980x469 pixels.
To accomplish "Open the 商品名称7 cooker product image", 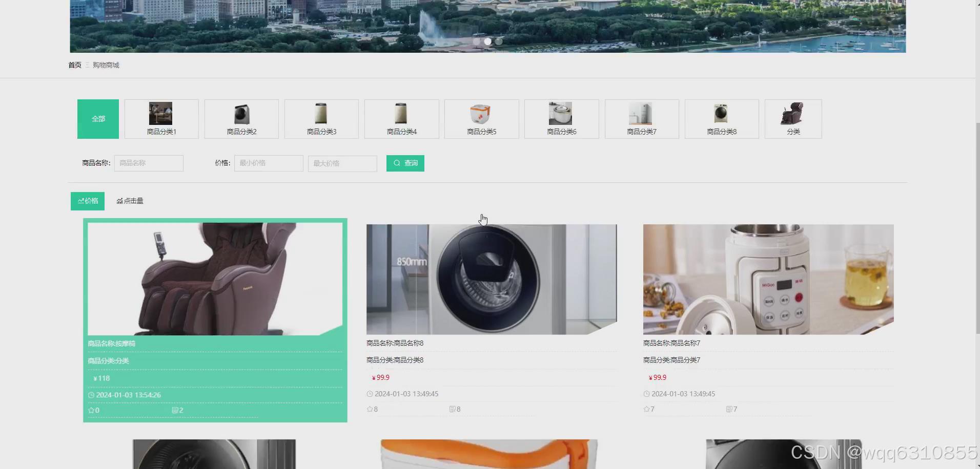I will coord(768,280).
